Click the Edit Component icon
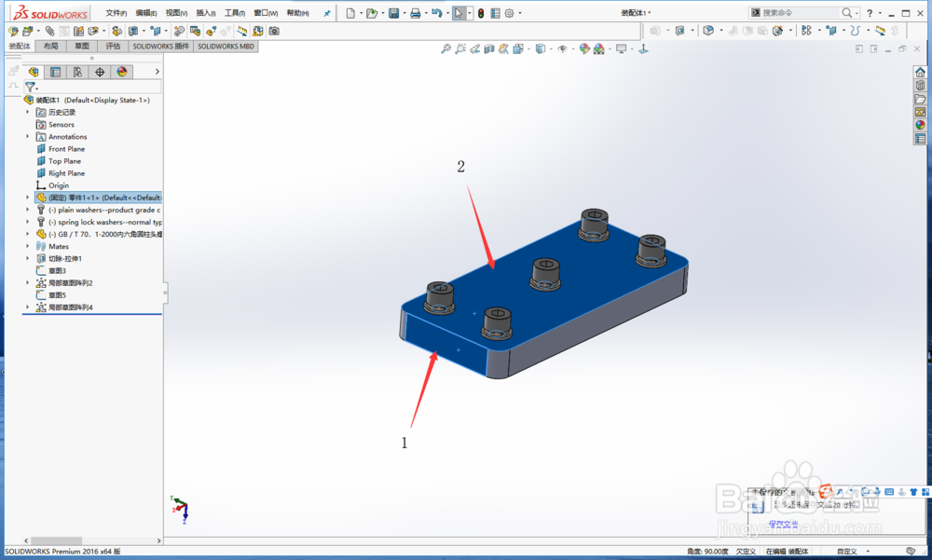The image size is (932, 560). pos(13,31)
